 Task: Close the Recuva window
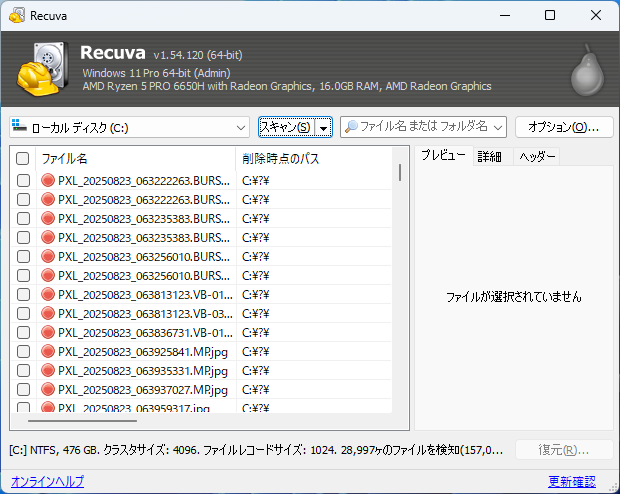595,15
